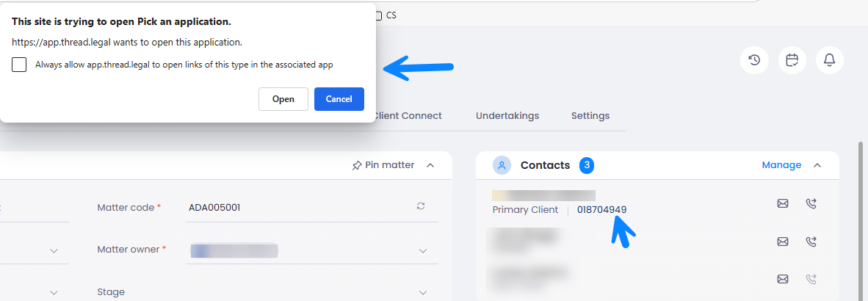The height and width of the screenshot is (301, 868).
Task: Open the notifications bell
Action: tap(830, 60)
